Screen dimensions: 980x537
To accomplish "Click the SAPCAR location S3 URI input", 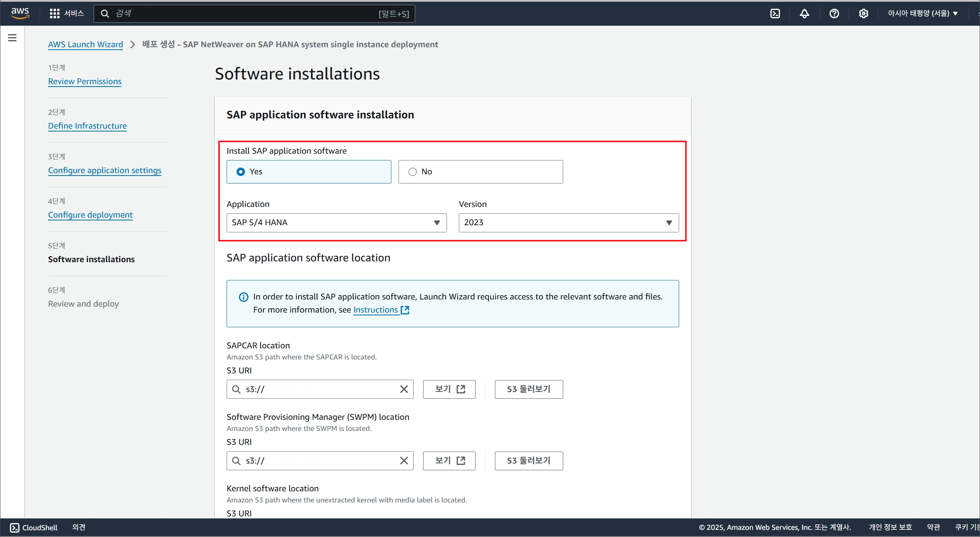I will tap(320, 389).
